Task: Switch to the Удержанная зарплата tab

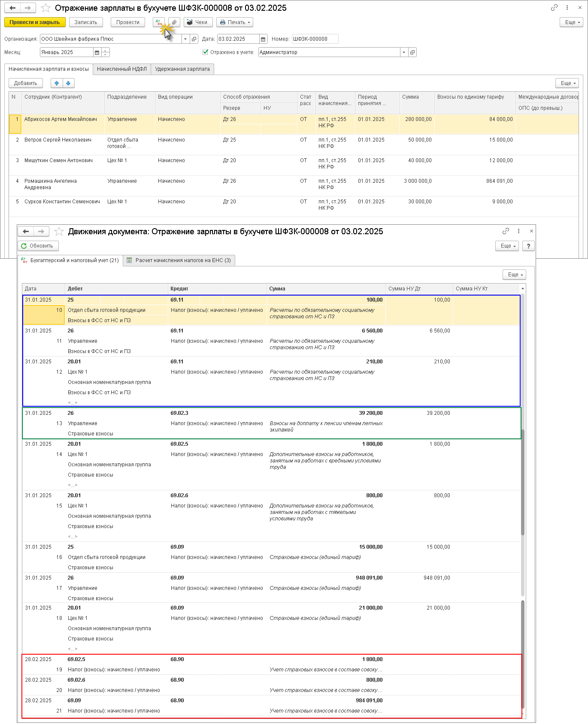Action: coord(182,69)
